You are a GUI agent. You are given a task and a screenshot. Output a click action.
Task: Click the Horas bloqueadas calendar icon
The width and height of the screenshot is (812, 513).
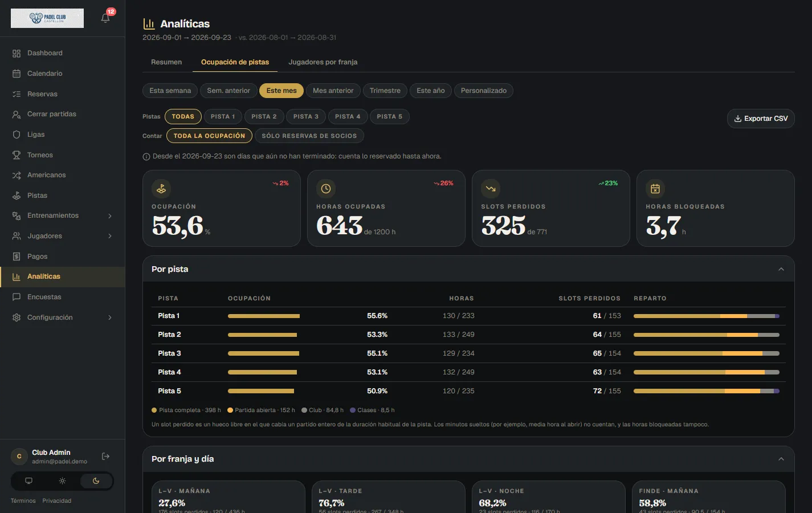655,189
